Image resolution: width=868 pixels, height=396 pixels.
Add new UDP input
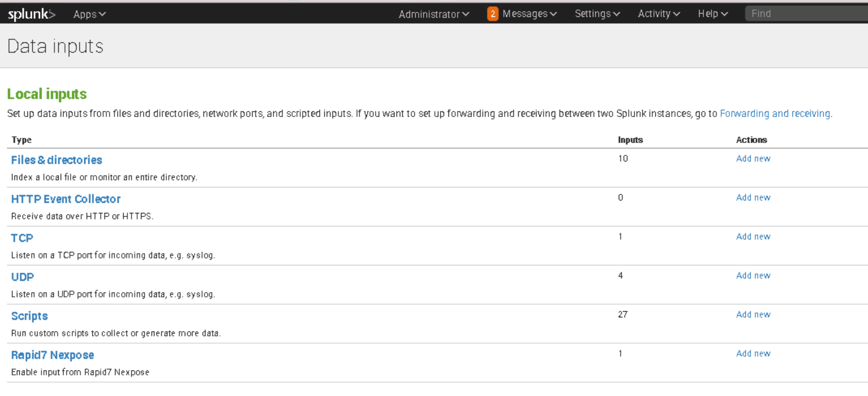click(x=753, y=276)
